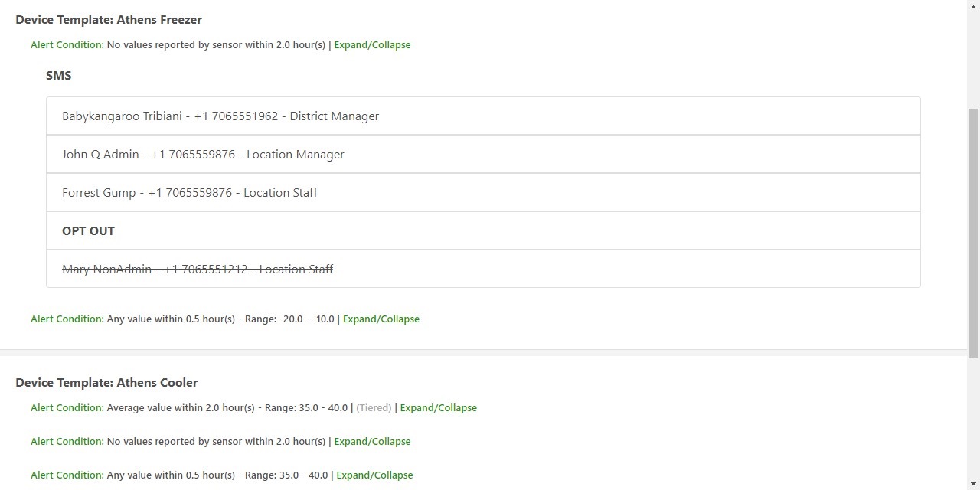Expand the -20.0 to -10.0 range alert

pos(381,318)
